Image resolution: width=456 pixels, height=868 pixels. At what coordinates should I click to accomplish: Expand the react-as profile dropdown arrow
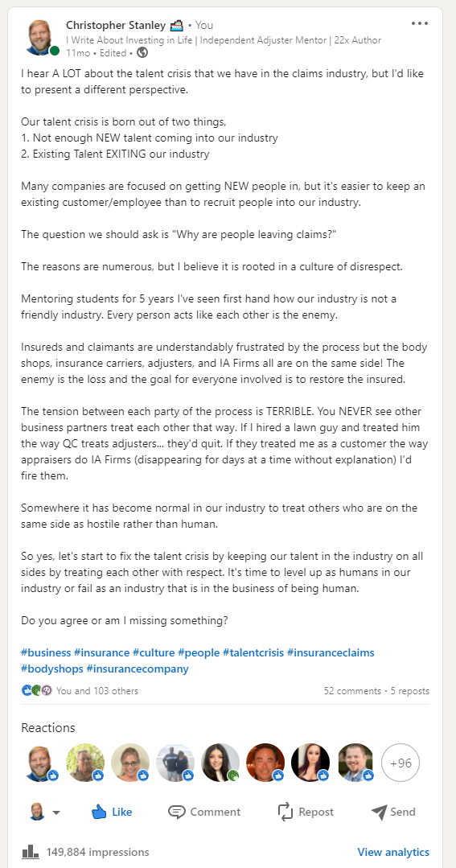(x=55, y=812)
